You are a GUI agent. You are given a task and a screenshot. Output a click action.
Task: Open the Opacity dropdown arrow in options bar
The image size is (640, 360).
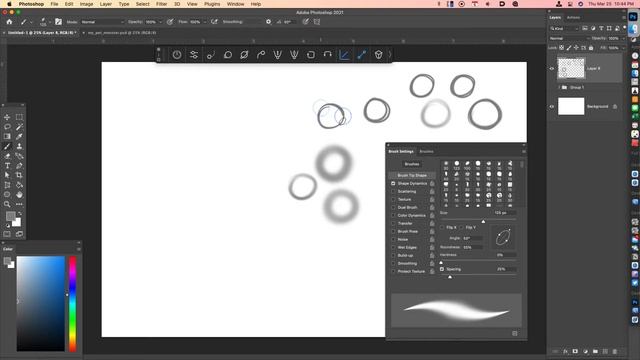pyautogui.click(x=160, y=22)
